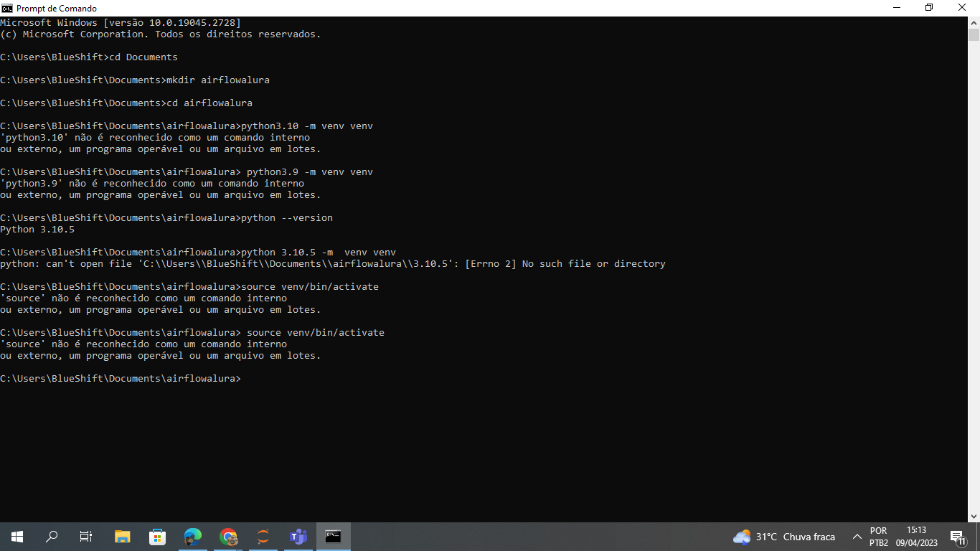Open the Windows Start menu
The height and width of the screenshot is (551, 980).
click(x=17, y=537)
